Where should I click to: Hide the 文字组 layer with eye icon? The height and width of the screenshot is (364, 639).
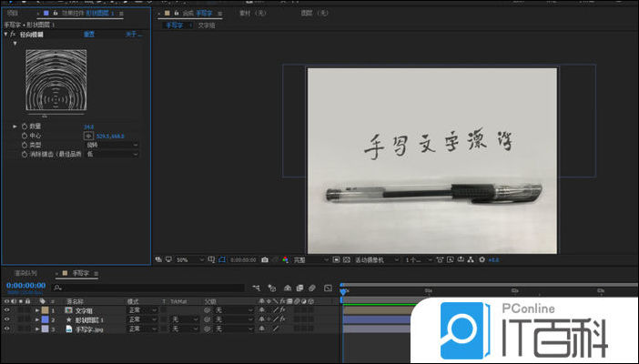pyautogui.click(x=7, y=310)
